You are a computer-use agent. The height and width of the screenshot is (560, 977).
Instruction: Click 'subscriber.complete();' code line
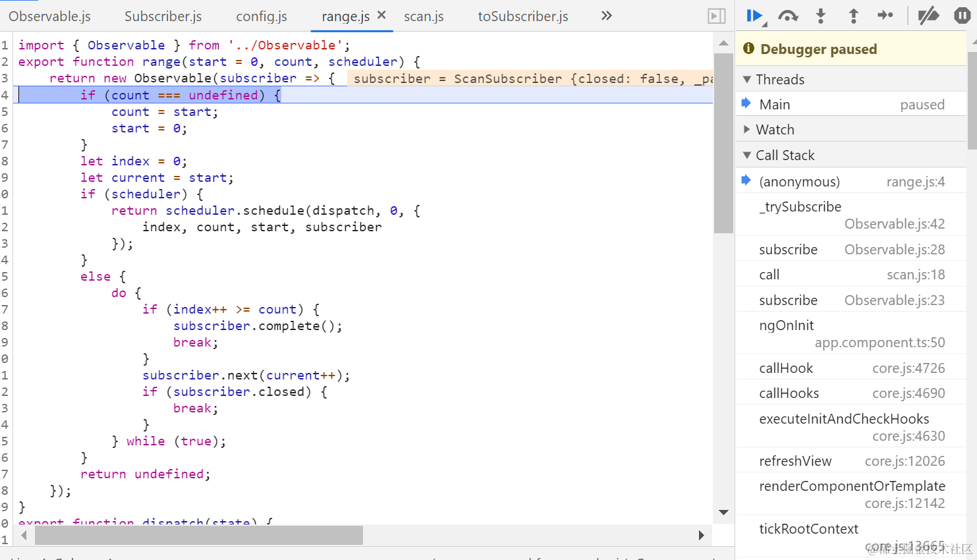point(258,326)
